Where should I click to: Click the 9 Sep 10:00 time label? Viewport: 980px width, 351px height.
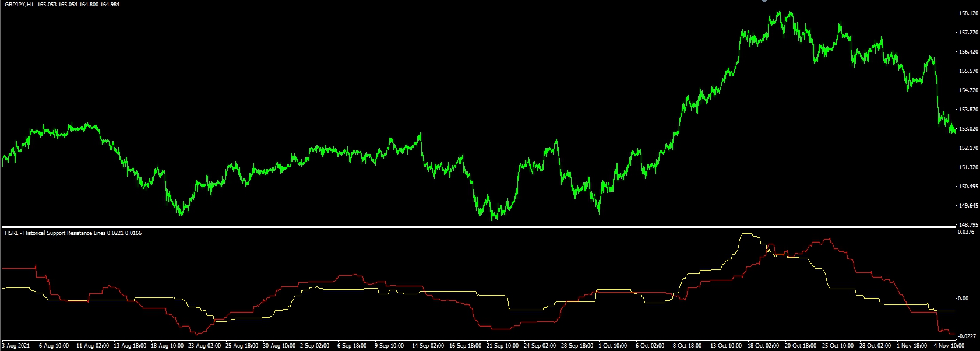point(389,346)
